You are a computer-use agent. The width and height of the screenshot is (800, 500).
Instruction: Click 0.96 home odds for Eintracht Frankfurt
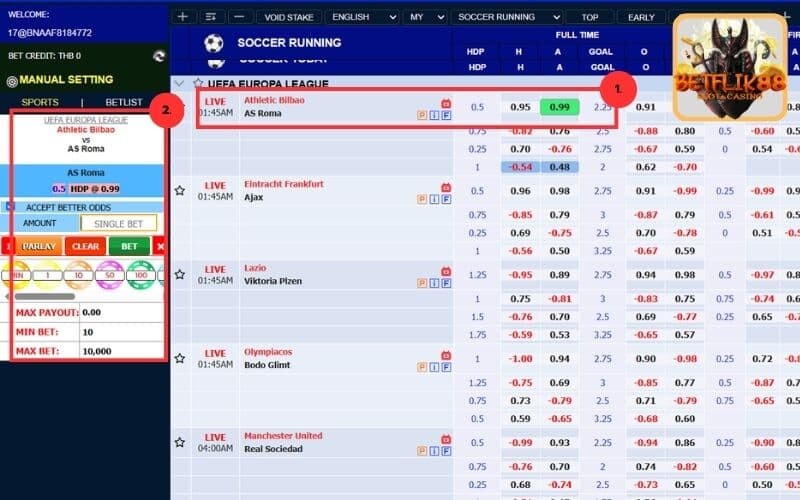click(520, 191)
